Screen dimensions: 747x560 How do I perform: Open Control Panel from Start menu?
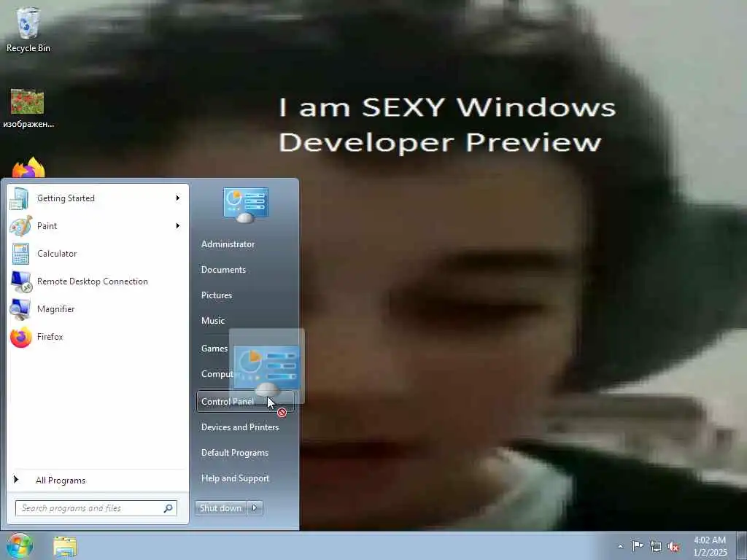click(x=245, y=402)
